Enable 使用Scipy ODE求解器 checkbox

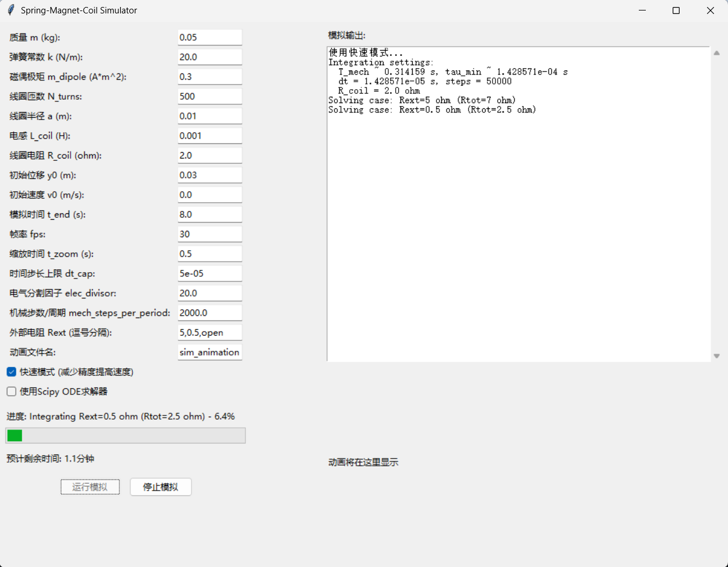[x=12, y=392]
